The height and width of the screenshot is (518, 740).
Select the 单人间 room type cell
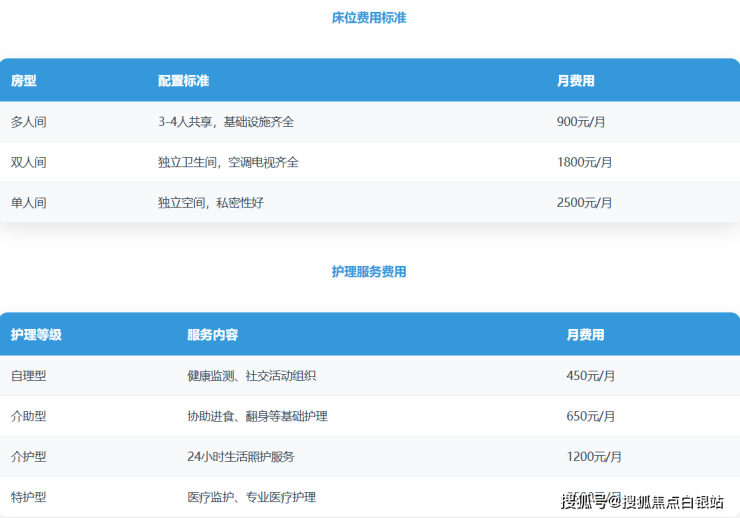tap(29, 202)
